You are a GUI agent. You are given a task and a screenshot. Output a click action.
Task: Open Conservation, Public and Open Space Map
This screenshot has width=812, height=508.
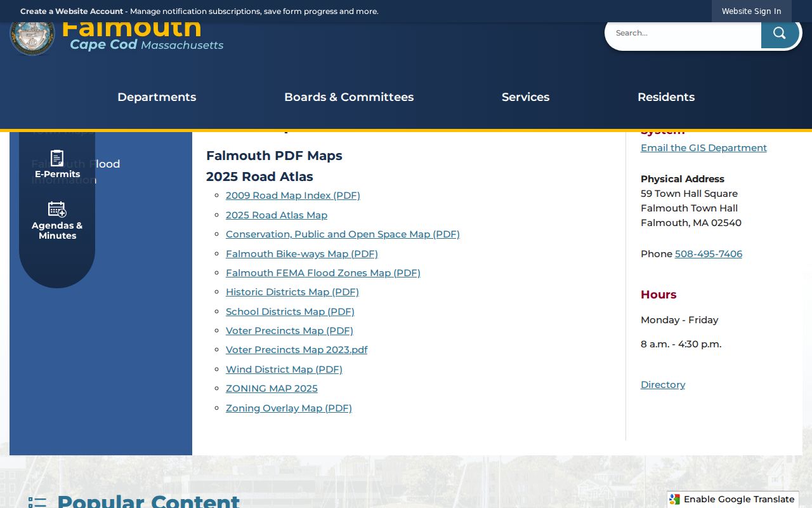(343, 234)
